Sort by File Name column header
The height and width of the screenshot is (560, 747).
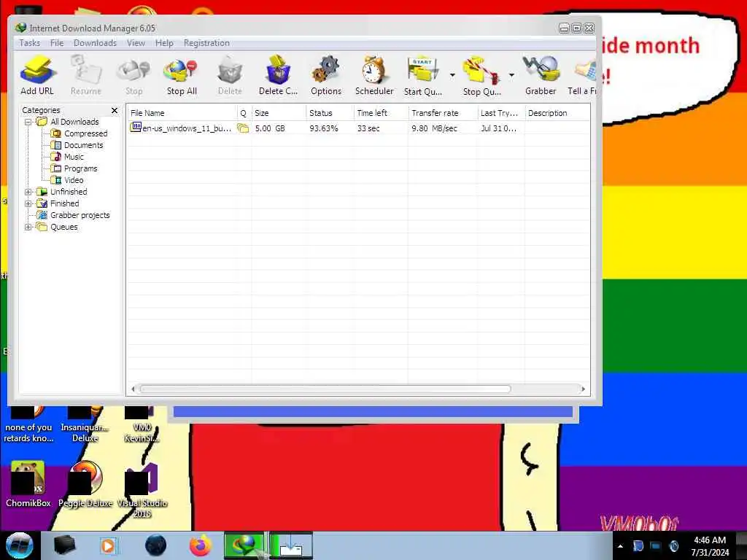coord(182,113)
